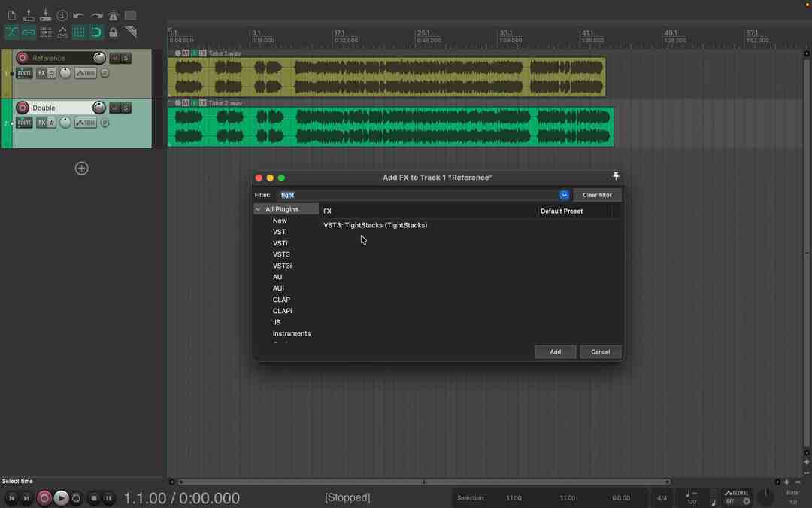The image size is (812, 508).
Task: Pin the Add FX window
Action: click(x=616, y=176)
